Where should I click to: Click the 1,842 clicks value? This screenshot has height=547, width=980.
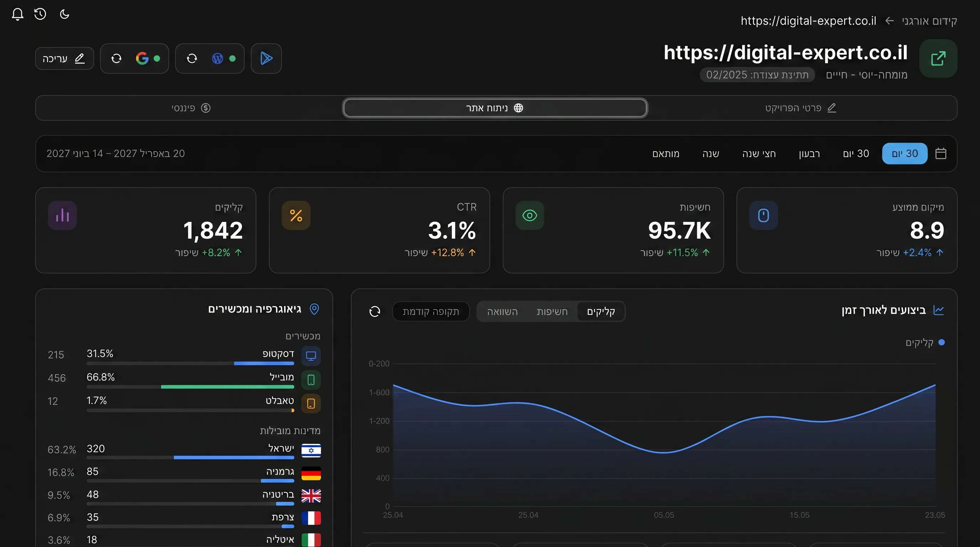(x=213, y=230)
